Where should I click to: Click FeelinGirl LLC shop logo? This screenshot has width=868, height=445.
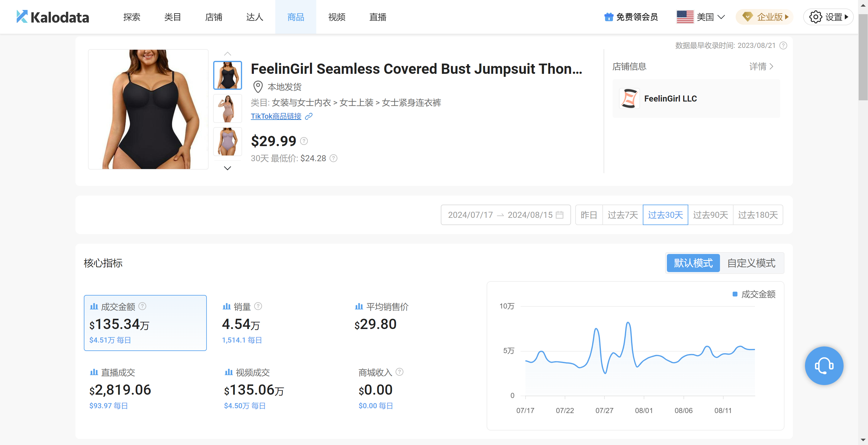pyautogui.click(x=629, y=99)
